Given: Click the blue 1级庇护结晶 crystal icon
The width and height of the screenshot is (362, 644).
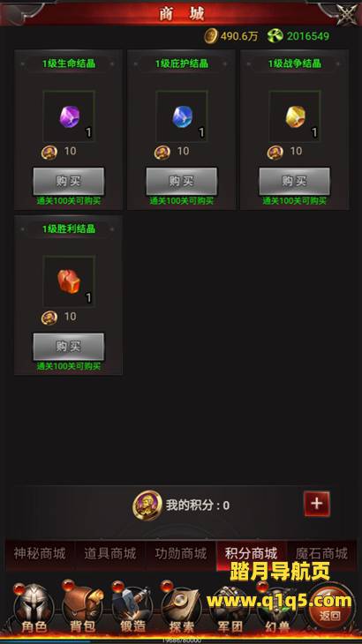Looking at the screenshot, I should tap(182, 116).
